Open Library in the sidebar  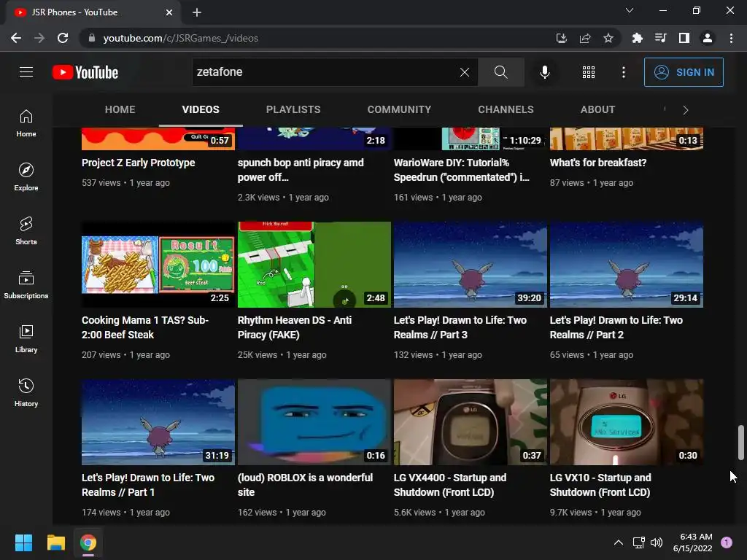(26, 338)
